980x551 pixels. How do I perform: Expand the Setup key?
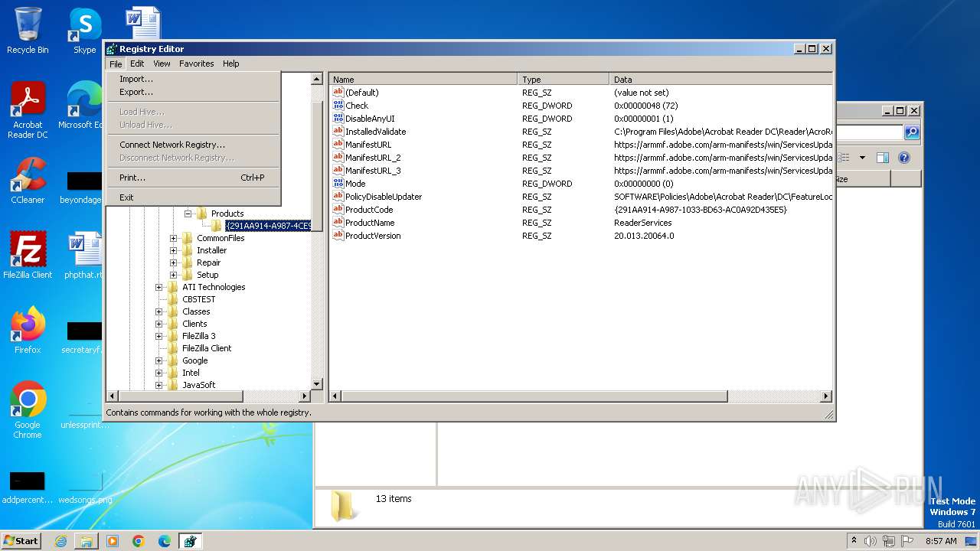[173, 275]
